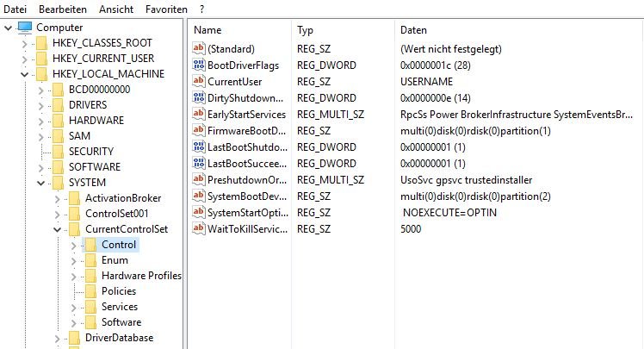Click the Computer root icon

tap(25, 28)
